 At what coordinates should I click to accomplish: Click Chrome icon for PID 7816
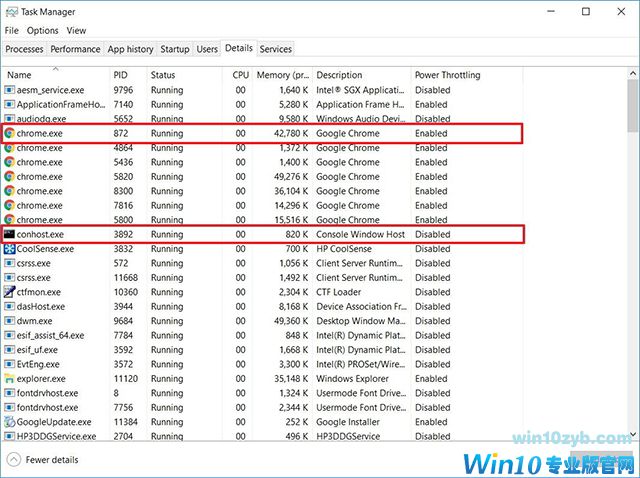(9, 205)
